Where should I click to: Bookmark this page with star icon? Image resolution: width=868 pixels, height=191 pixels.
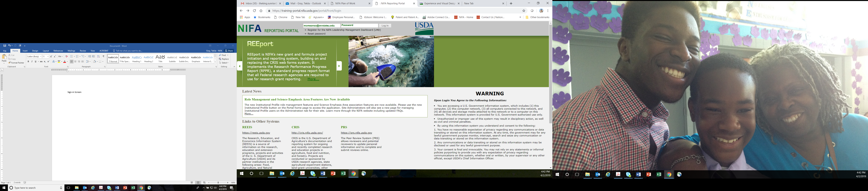click(524, 11)
